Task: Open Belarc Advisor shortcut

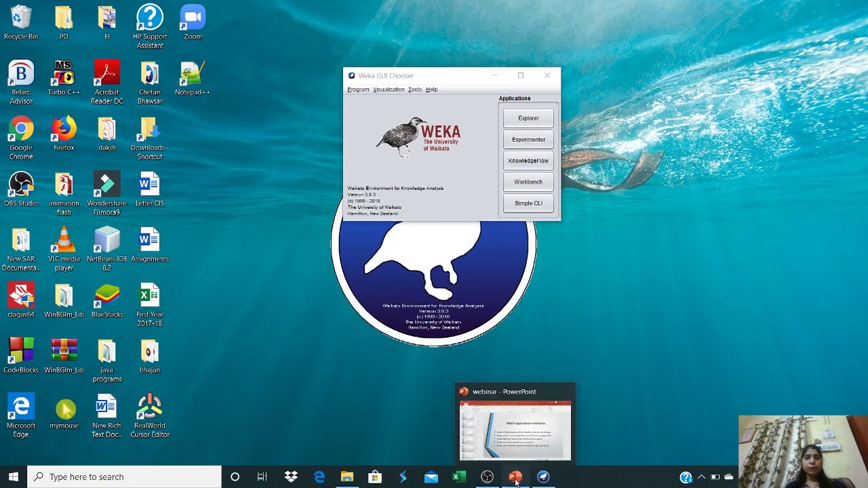Action: [x=21, y=82]
